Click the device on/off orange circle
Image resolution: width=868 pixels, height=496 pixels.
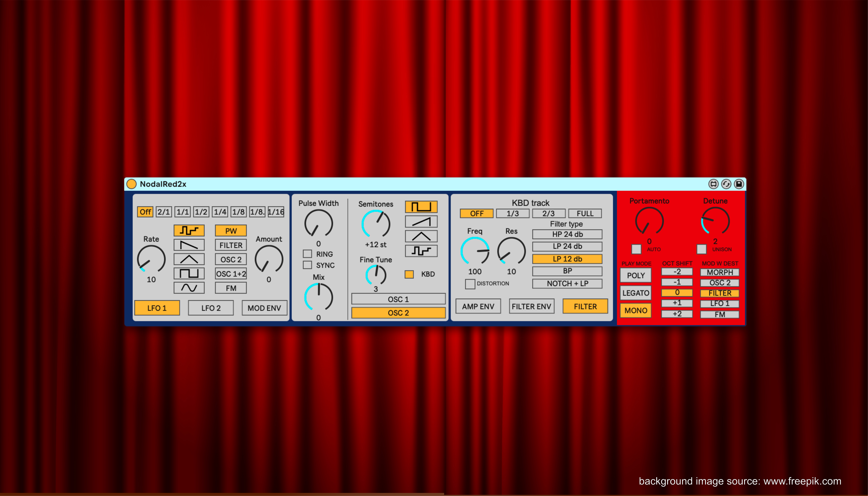tap(132, 184)
